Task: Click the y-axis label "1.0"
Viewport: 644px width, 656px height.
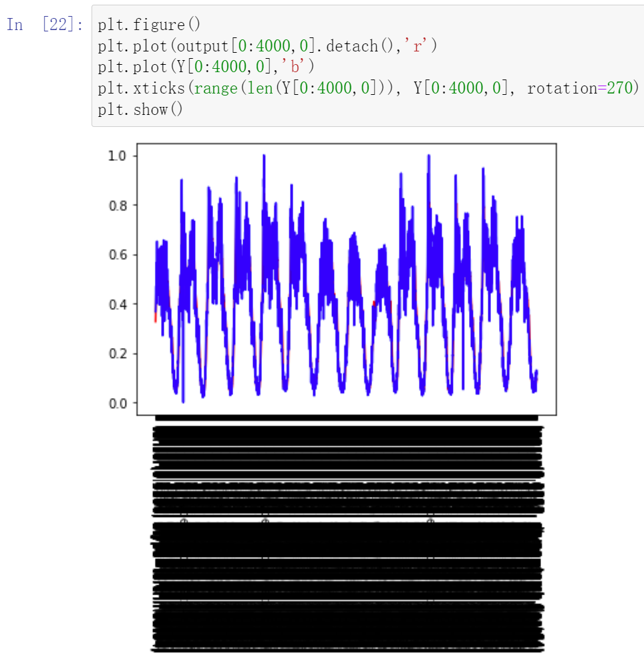Action: point(117,155)
